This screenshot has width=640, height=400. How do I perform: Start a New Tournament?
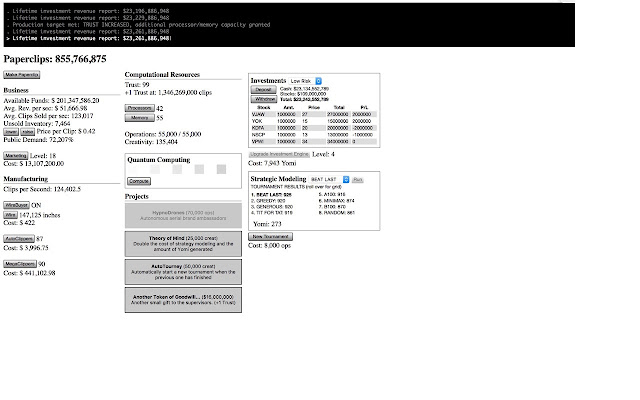click(271, 236)
